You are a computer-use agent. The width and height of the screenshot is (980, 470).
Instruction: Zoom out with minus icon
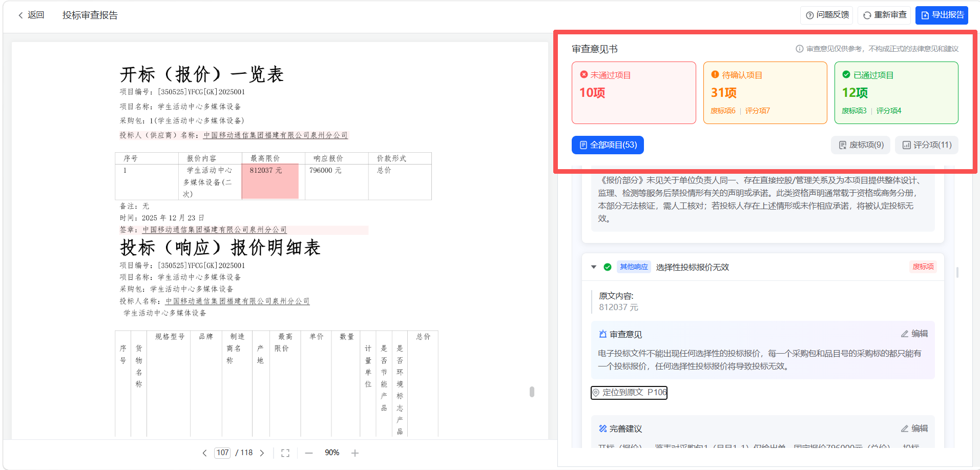[309, 453]
